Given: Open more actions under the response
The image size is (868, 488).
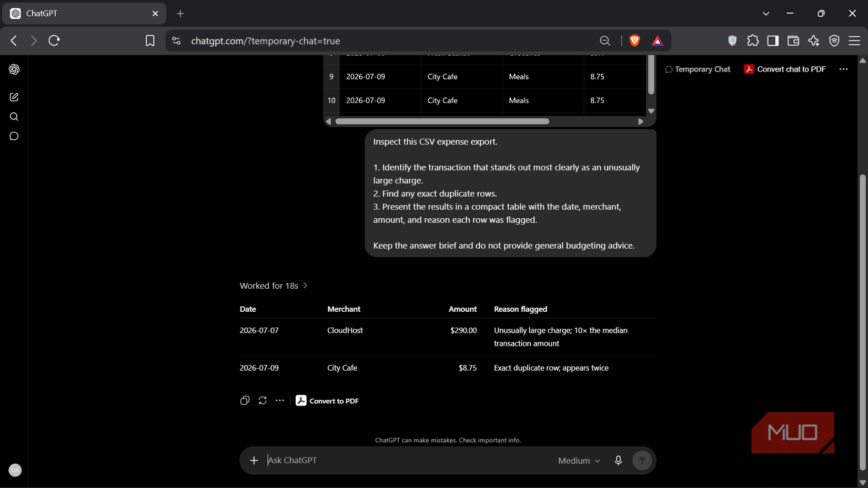Looking at the screenshot, I should pos(280,401).
